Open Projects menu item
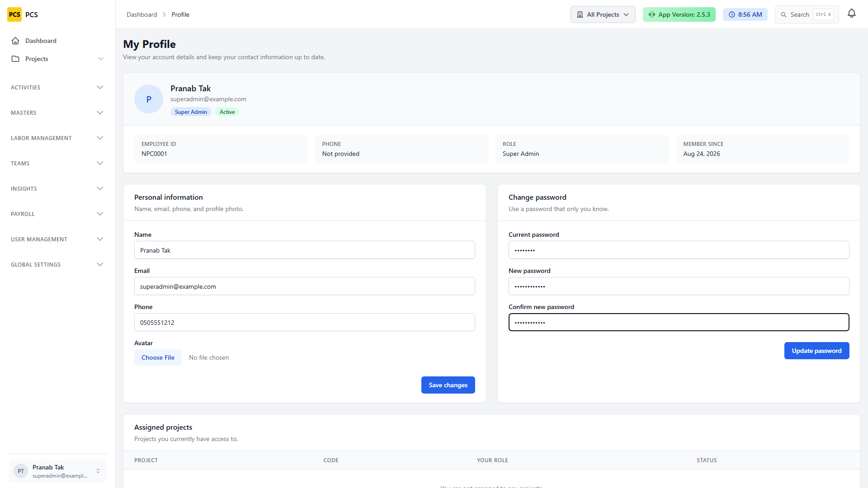 click(57, 59)
